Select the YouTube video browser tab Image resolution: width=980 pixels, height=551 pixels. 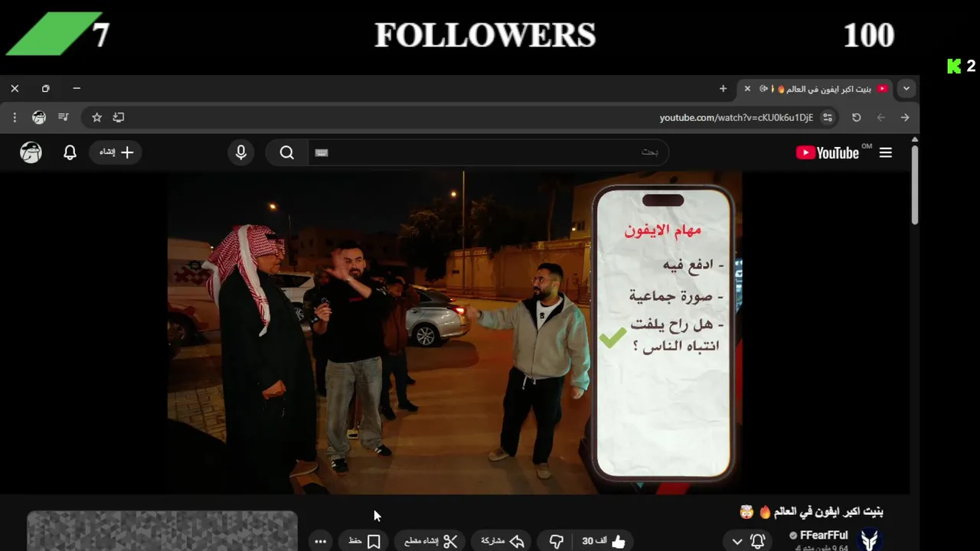click(815, 89)
